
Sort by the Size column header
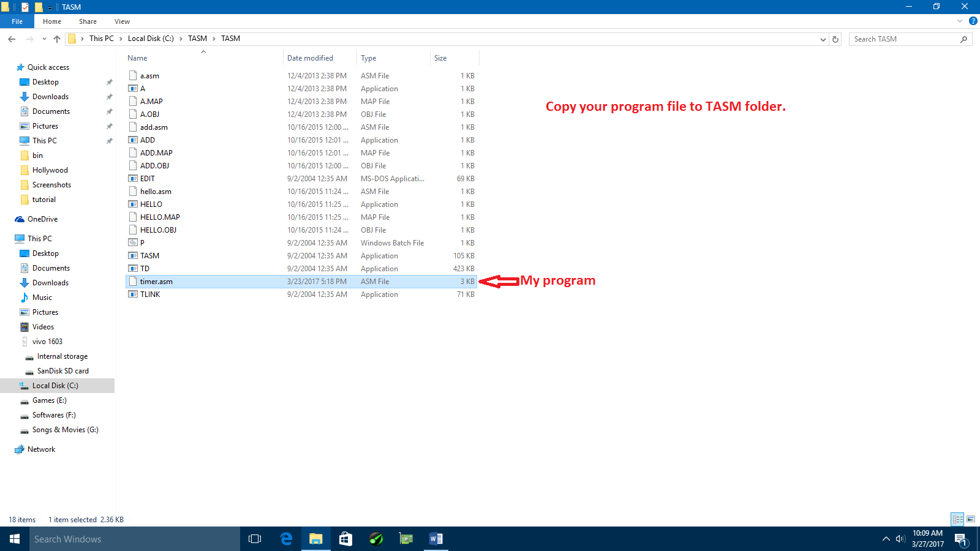(x=454, y=58)
